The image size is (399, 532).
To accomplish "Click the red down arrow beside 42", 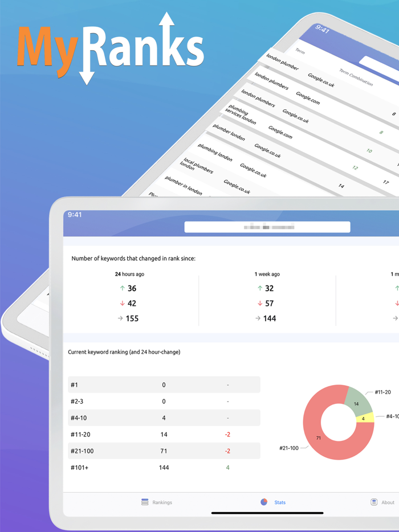I will click(x=122, y=304).
